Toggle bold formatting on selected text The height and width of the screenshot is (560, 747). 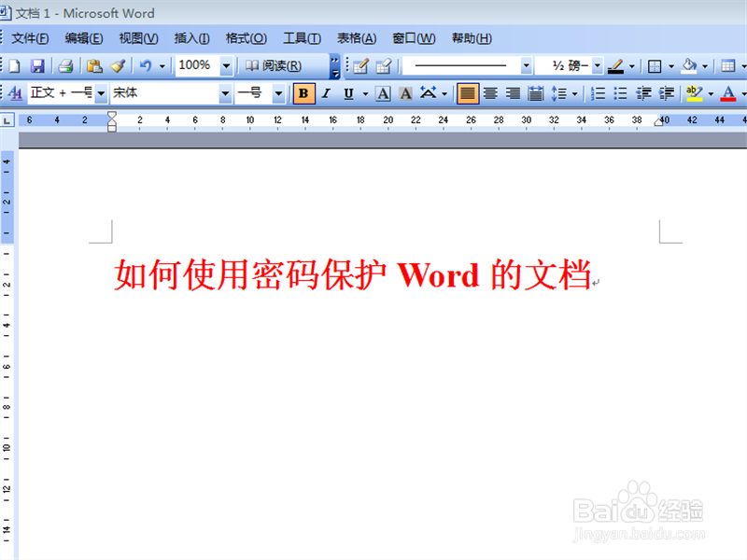[x=303, y=93]
